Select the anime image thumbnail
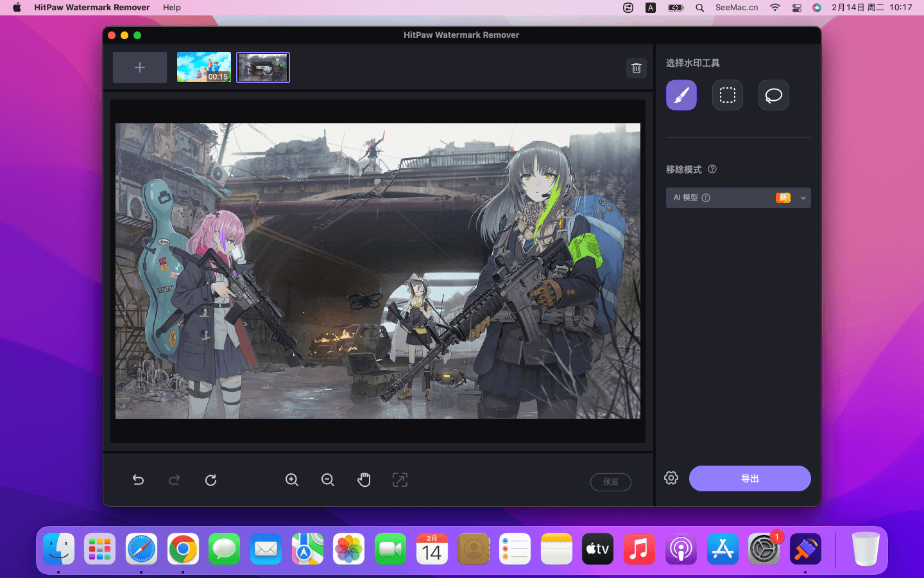 pos(263,67)
